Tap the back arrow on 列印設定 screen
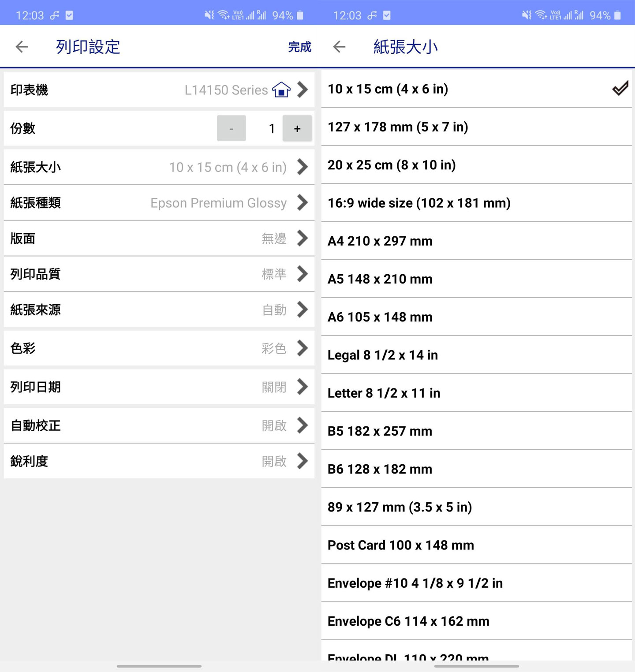 click(21, 46)
